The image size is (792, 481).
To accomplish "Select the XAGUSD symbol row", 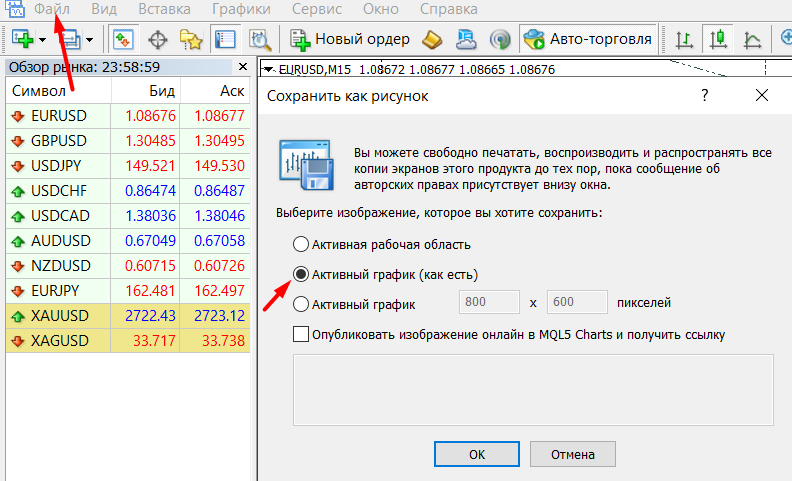I will [x=128, y=341].
